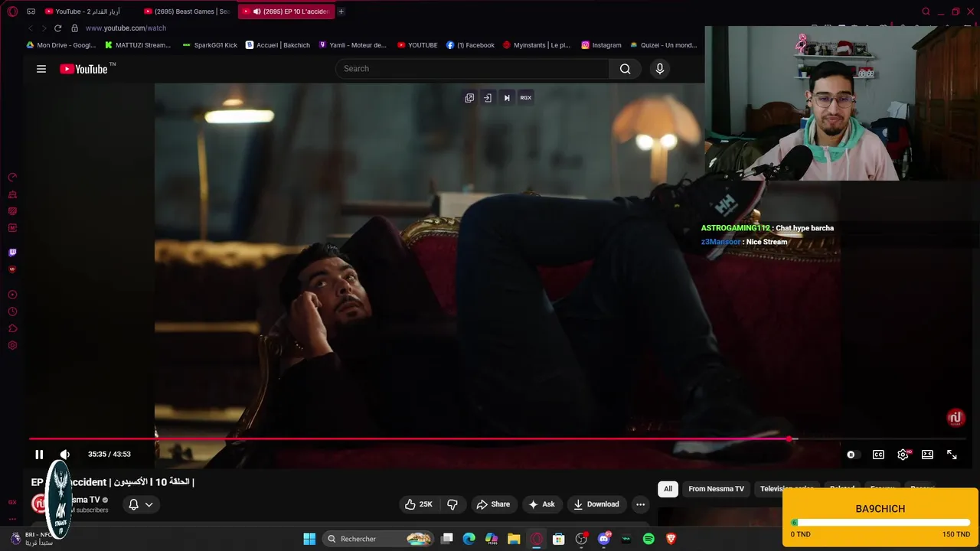Like the video with 25K likes
Viewport: 980px width, 551px height.
(419, 504)
